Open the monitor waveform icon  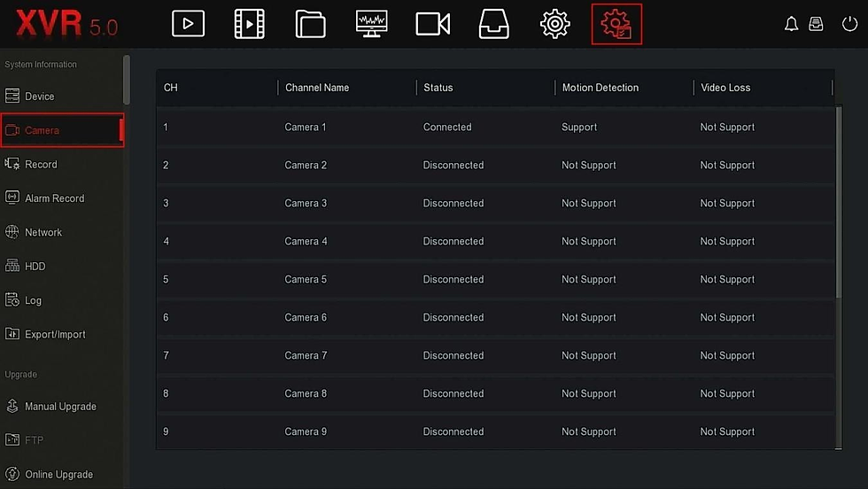[x=371, y=24]
